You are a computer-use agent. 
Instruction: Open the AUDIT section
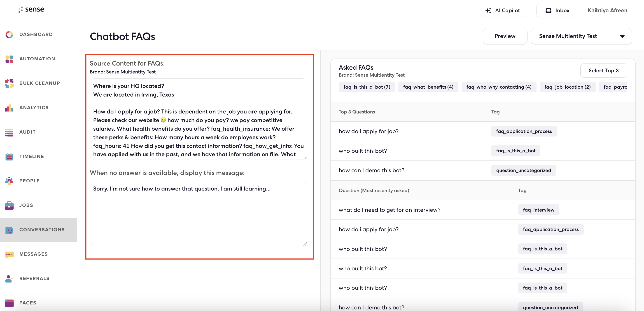click(x=28, y=132)
